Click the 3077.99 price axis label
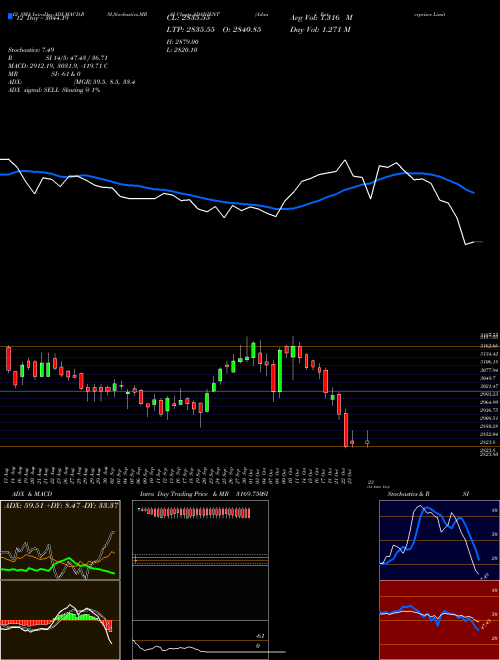Screen dimensions: 500x660 (x=490, y=370)
